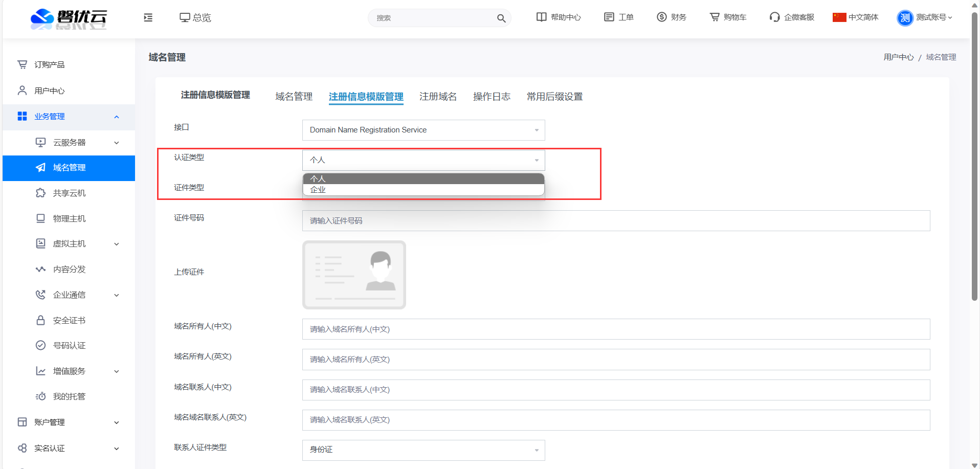Open the 帮助中心 help center

point(559,17)
